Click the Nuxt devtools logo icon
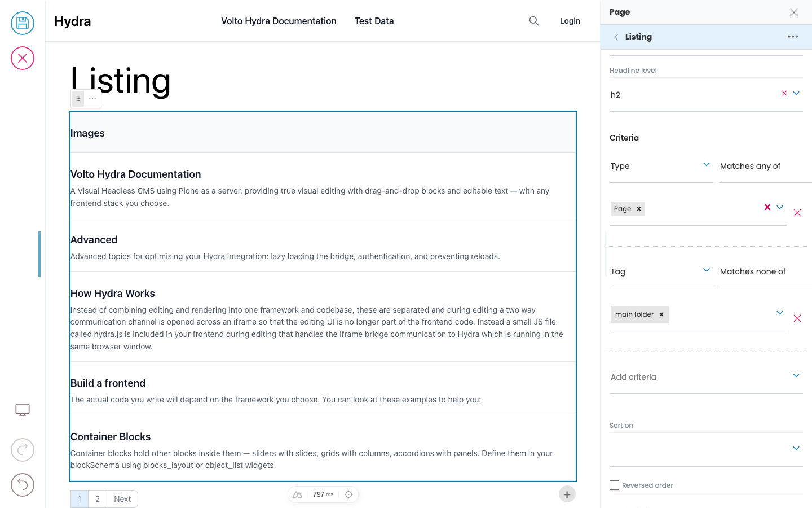Image resolution: width=812 pixels, height=508 pixels. (x=298, y=494)
